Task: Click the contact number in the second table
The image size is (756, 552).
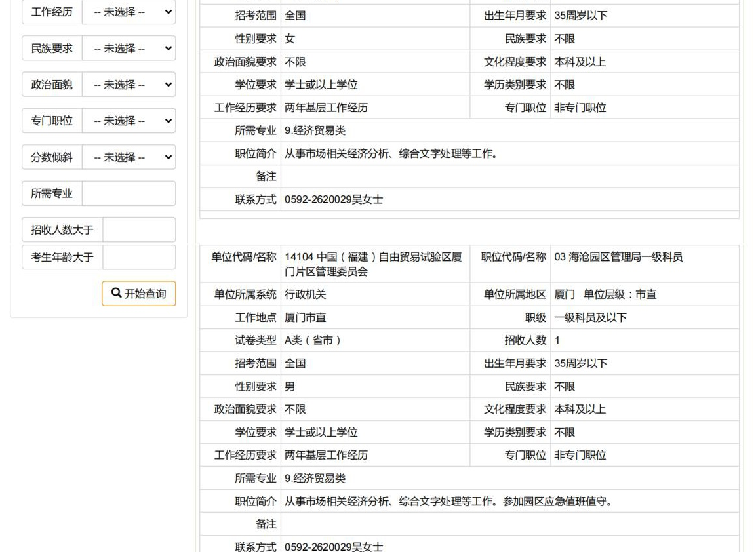Action: tap(333, 547)
